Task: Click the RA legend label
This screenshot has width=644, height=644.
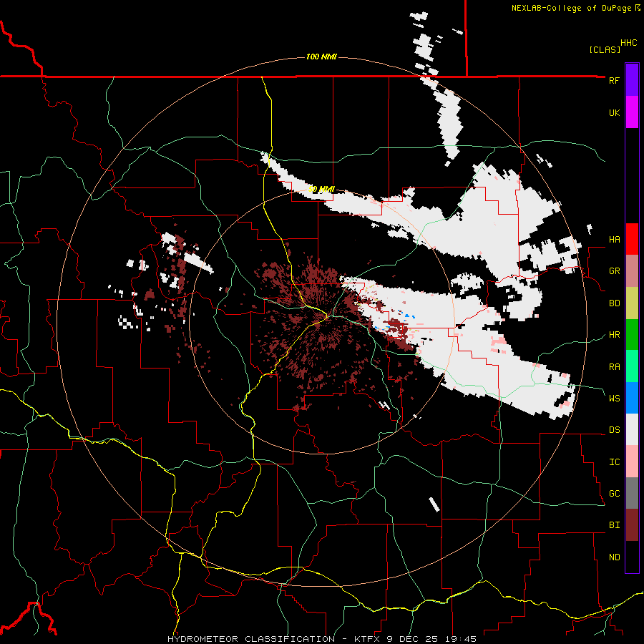Action: pyautogui.click(x=614, y=366)
